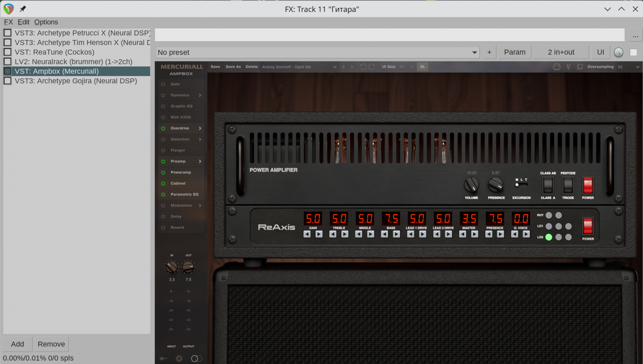Select UI Size M
Screen dimensions: 643x364
[401, 67]
